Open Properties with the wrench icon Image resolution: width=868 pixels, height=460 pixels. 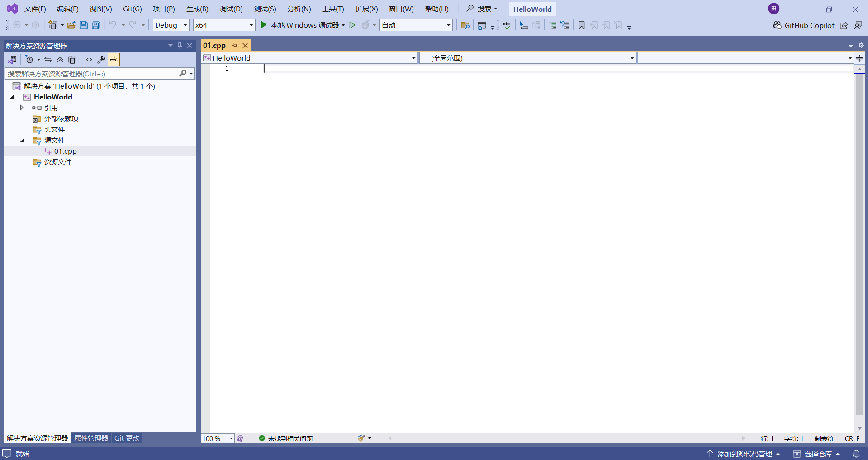[x=101, y=60]
